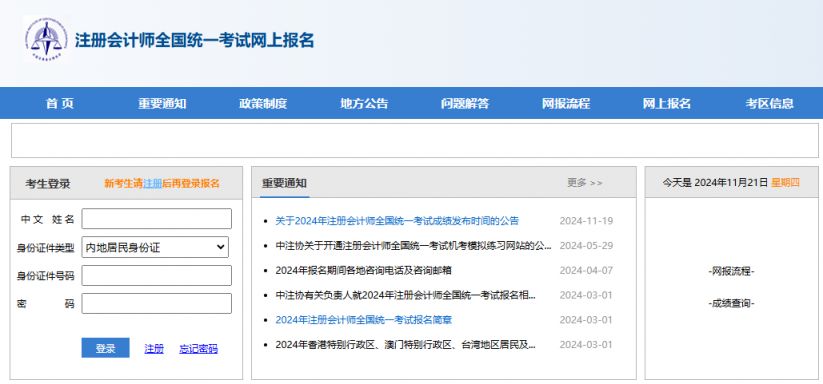
Task: Focus the 身份证件号码 input field
Action: pyautogui.click(x=156, y=275)
